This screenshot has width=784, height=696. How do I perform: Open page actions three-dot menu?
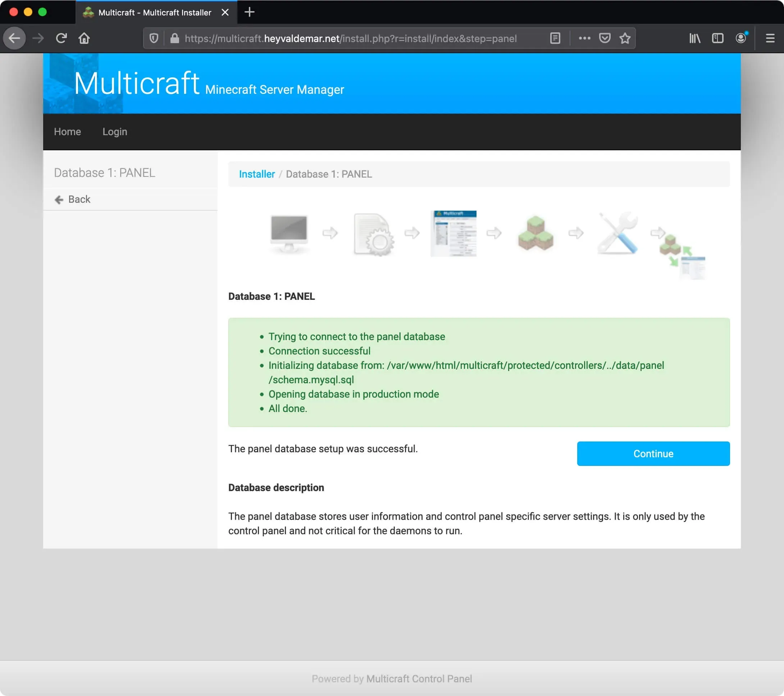(584, 38)
